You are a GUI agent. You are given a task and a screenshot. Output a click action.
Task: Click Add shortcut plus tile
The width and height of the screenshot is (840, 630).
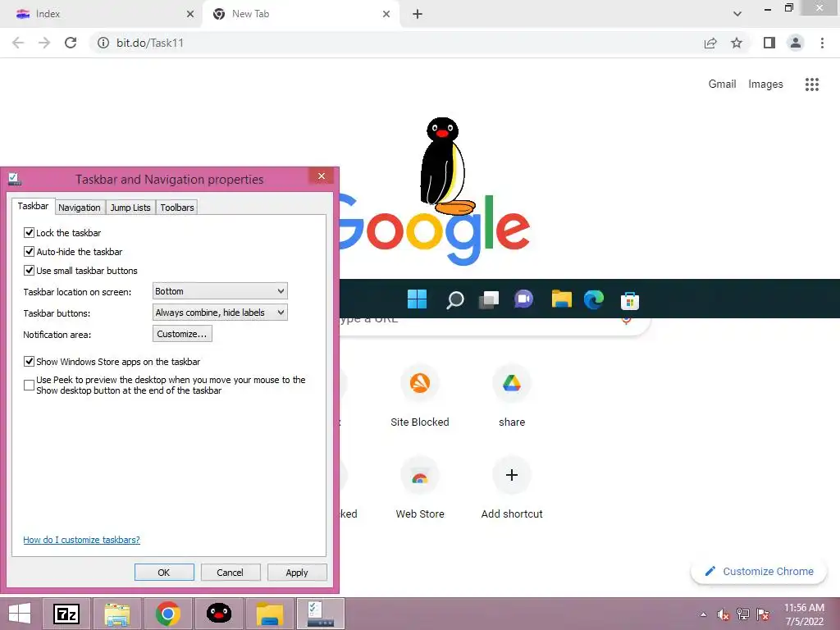click(x=512, y=487)
